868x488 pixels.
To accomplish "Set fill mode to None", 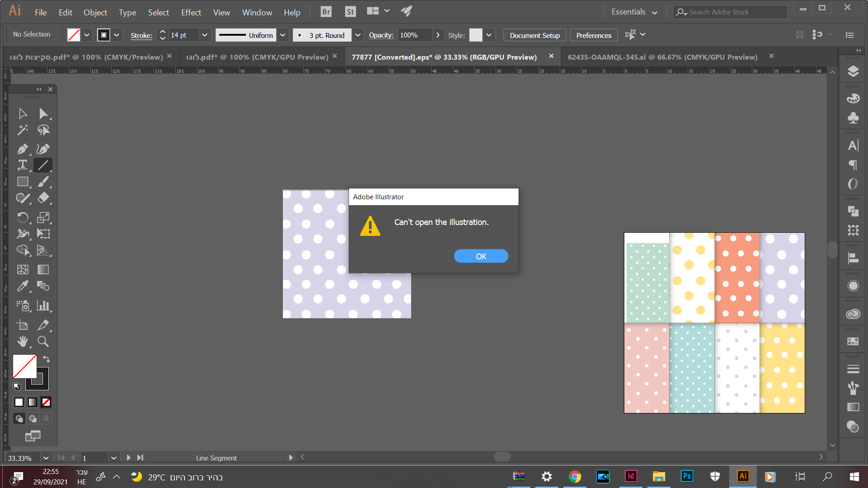I will 46,402.
